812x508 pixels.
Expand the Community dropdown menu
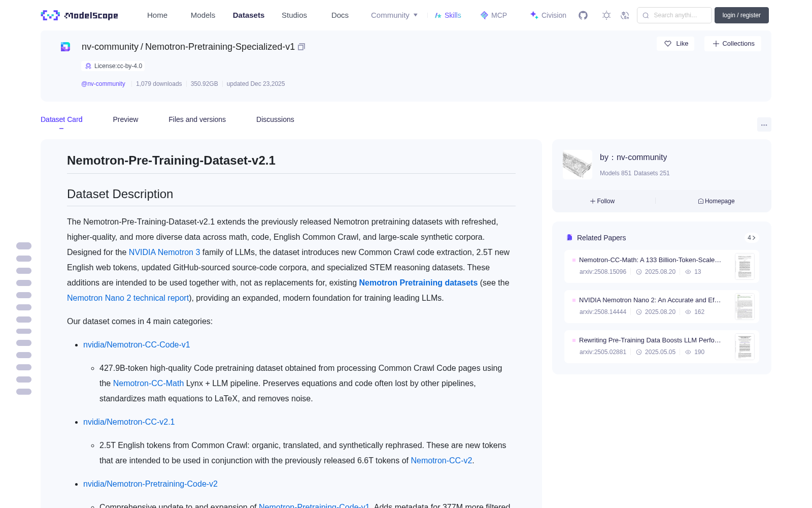(x=394, y=15)
